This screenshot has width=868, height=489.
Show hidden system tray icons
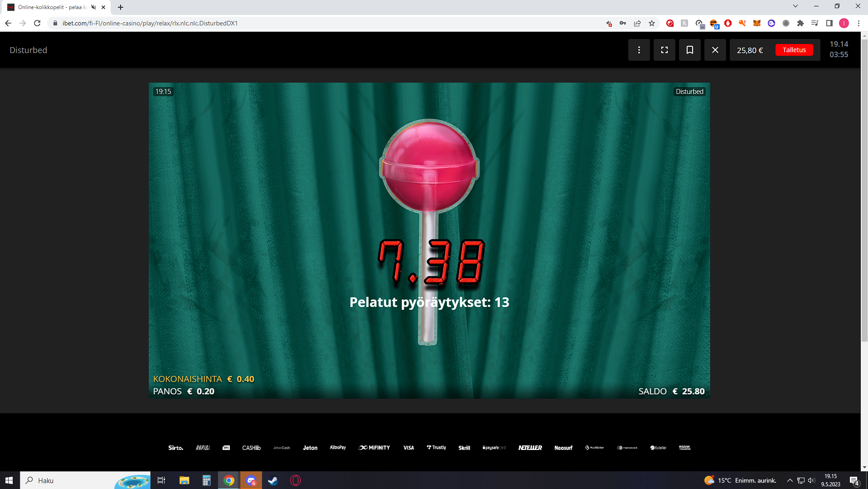790,480
